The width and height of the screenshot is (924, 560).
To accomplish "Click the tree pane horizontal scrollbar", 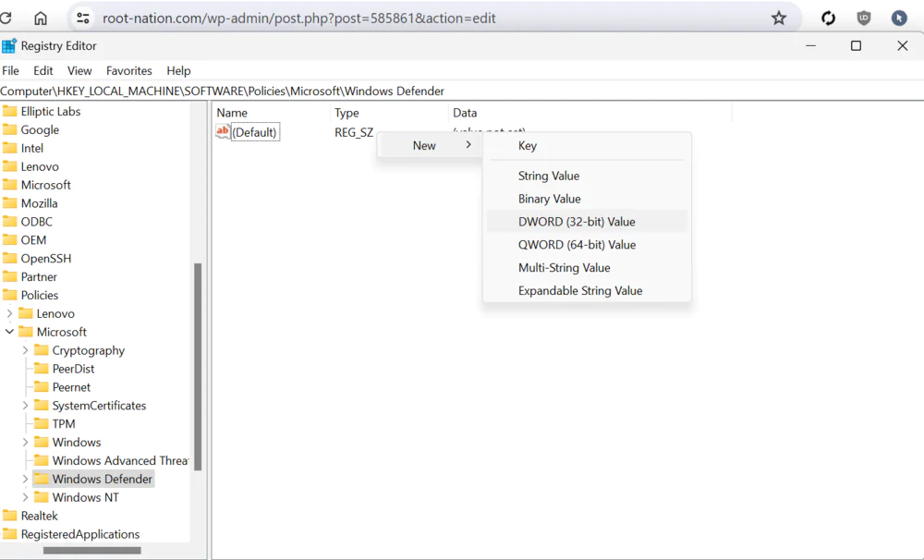I will coord(91,550).
